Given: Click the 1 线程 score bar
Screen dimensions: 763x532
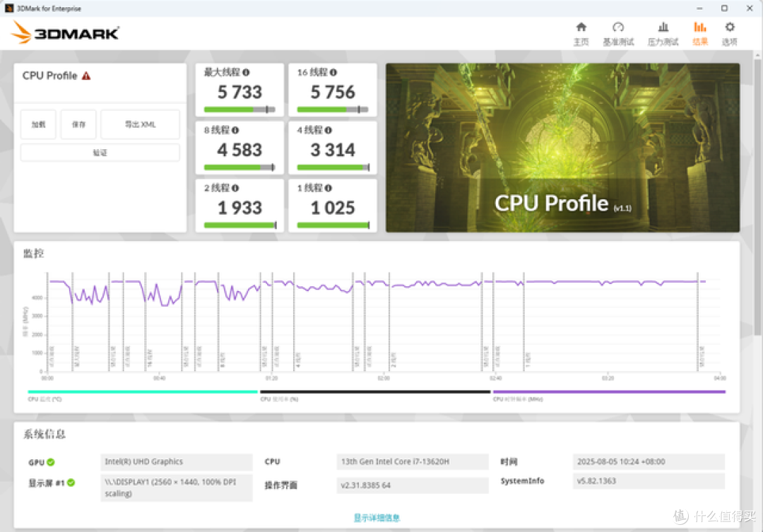Looking at the screenshot, I should tap(333, 225).
